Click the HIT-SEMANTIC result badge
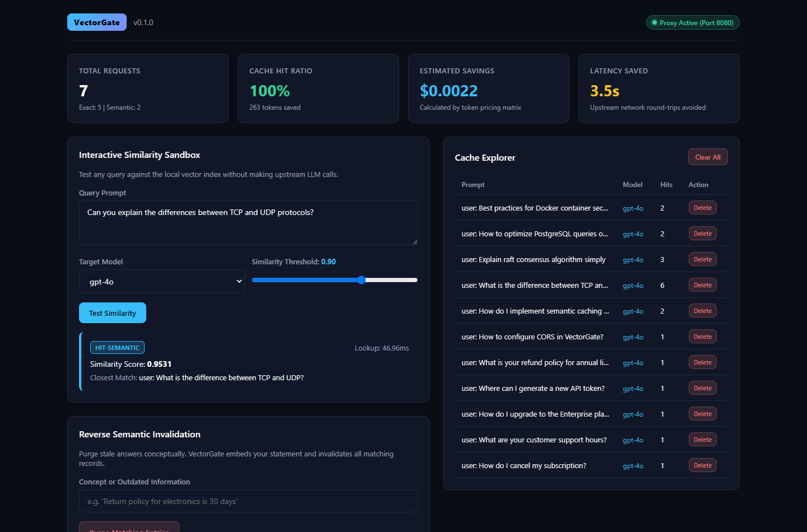The image size is (807, 532). pyautogui.click(x=117, y=348)
